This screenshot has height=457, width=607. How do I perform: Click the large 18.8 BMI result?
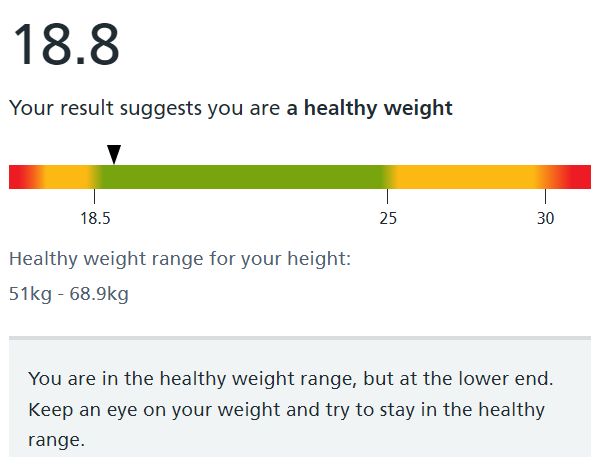point(66,45)
